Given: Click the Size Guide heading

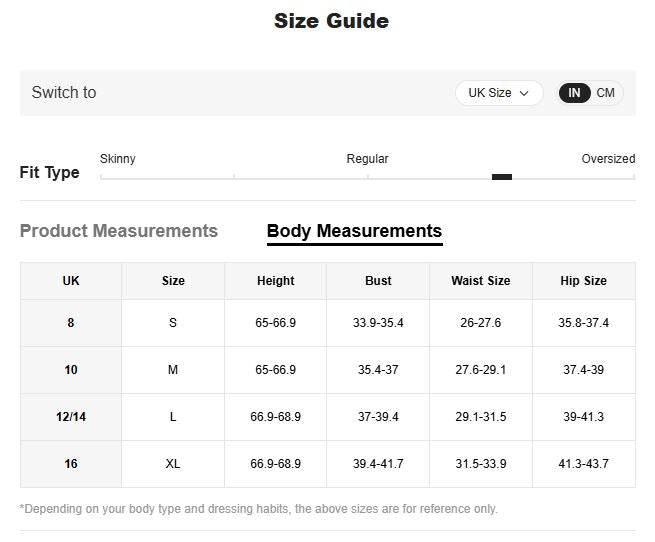Looking at the screenshot, I should coord(331,21).
